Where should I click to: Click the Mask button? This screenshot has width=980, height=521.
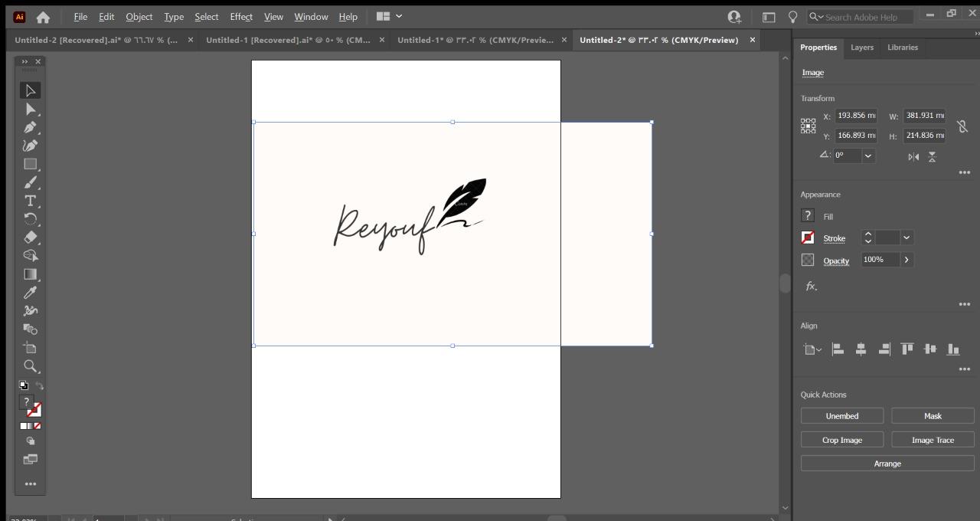point(933,416)
